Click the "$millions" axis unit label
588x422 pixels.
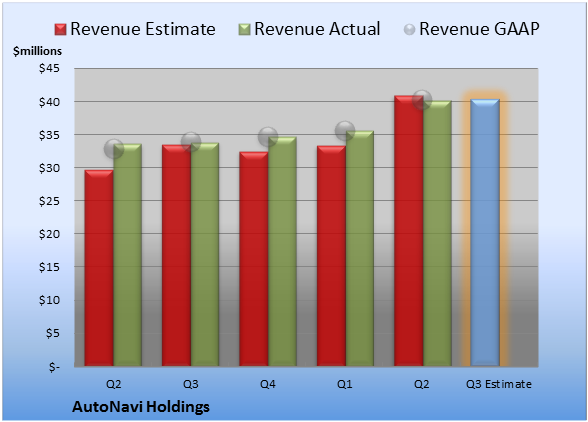(x=37, y=51)
